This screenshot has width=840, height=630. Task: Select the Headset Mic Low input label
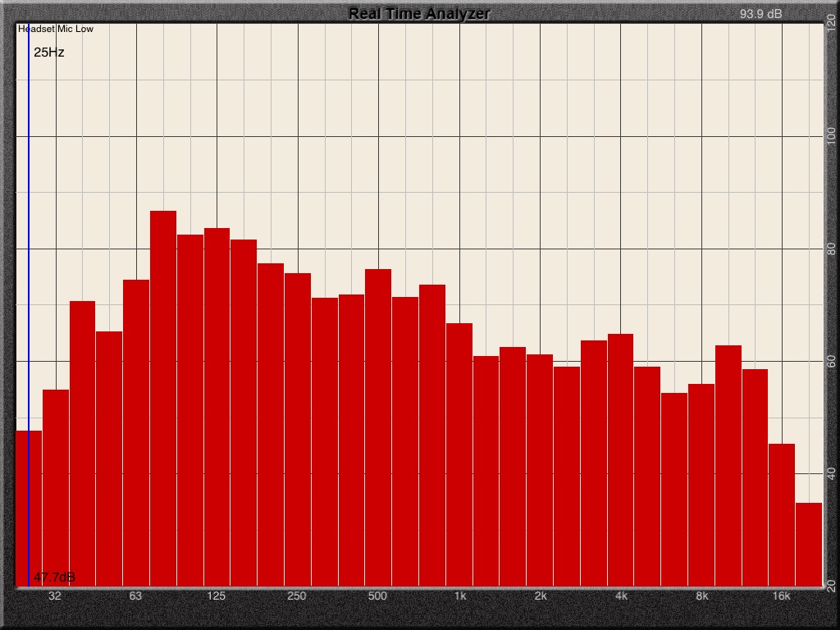pyautogui.click(x=56, y=29)
